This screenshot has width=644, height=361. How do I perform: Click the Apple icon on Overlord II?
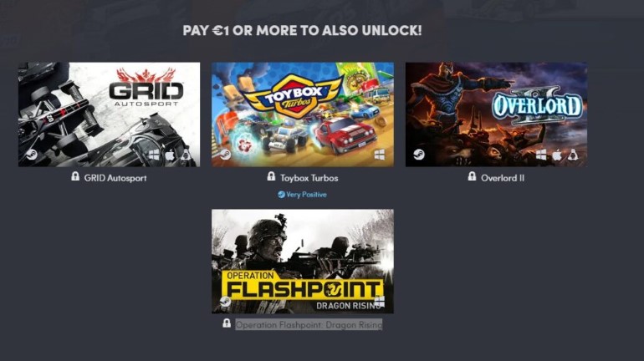point(557,155)
